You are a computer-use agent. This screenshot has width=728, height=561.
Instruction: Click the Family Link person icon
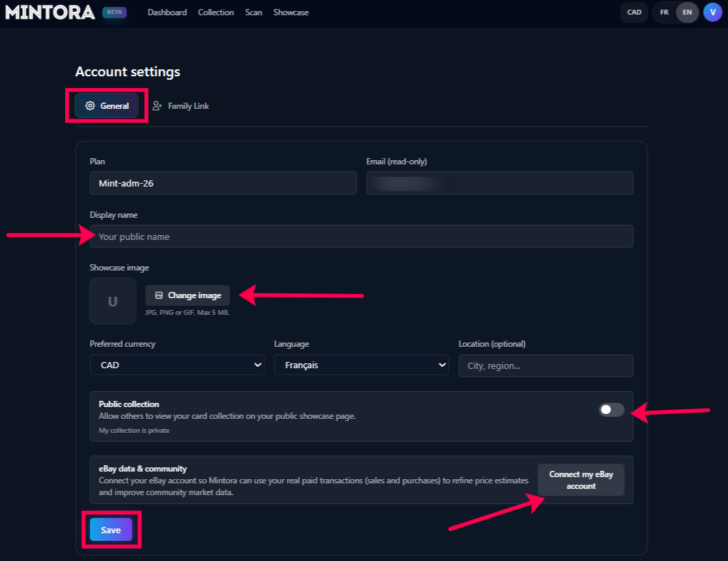pos(157,106)
